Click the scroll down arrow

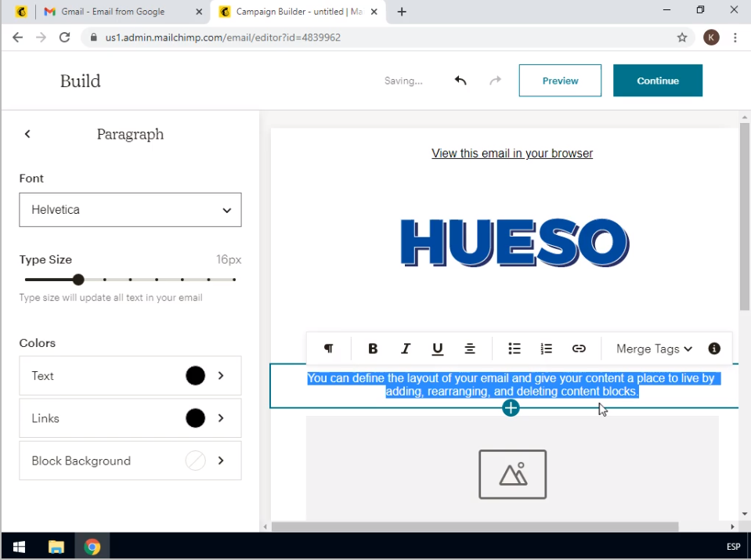click(744, 514)
